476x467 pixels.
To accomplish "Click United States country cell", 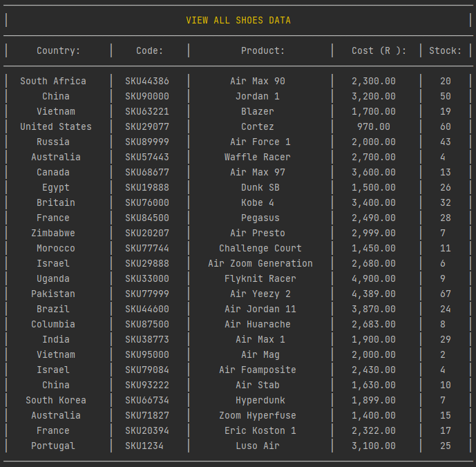I will (56, 126).
